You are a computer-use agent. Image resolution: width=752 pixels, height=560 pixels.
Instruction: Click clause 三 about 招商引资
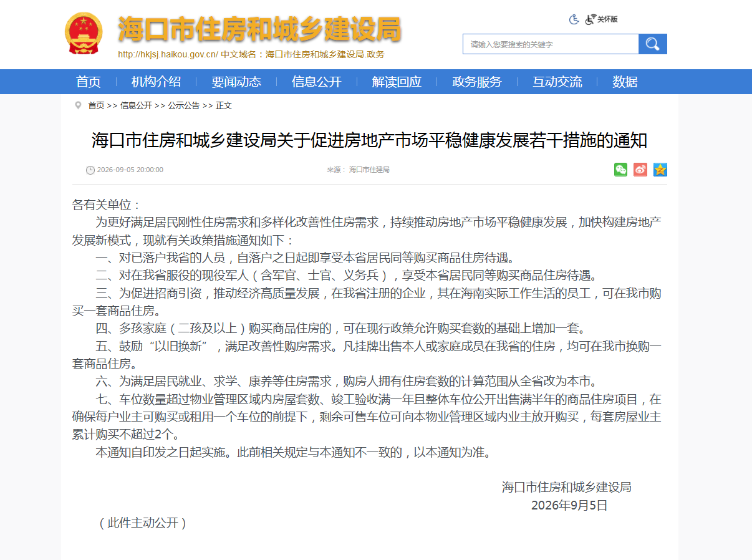367,301
